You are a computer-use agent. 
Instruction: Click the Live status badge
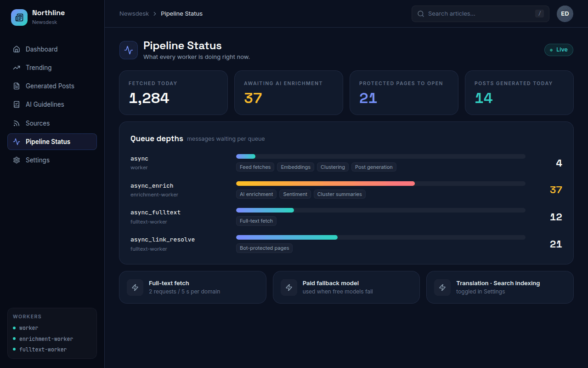click(559, 50)
